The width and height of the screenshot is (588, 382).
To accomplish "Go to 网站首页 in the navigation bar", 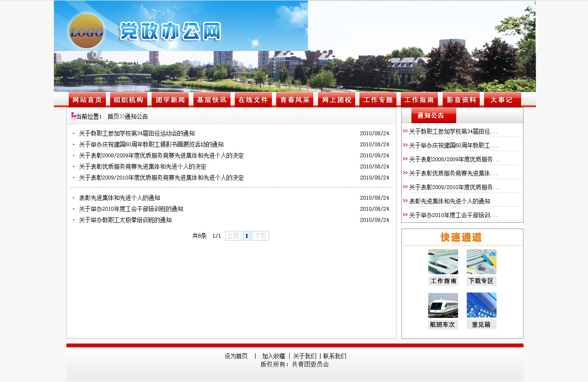I will click(87, 100).
